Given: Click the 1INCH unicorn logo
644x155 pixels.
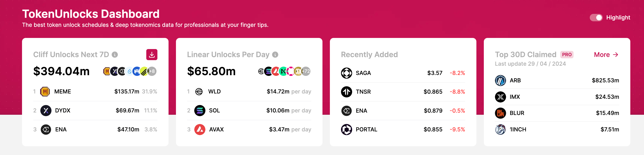Looking at the screenshot, I should (500, 130).
